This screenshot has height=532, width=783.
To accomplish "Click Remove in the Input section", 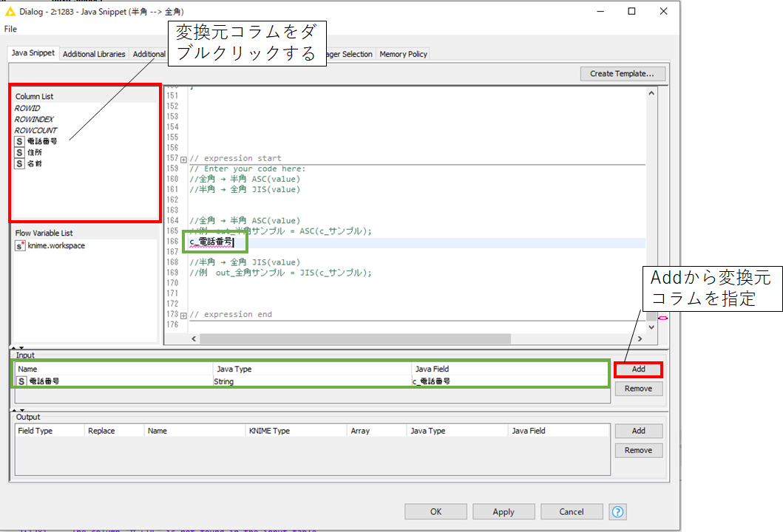I will (639, 389).
